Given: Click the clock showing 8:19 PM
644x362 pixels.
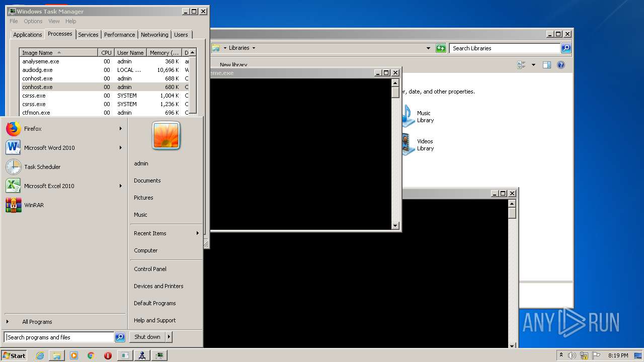Looking at the screenshot, I should [618, 355].
